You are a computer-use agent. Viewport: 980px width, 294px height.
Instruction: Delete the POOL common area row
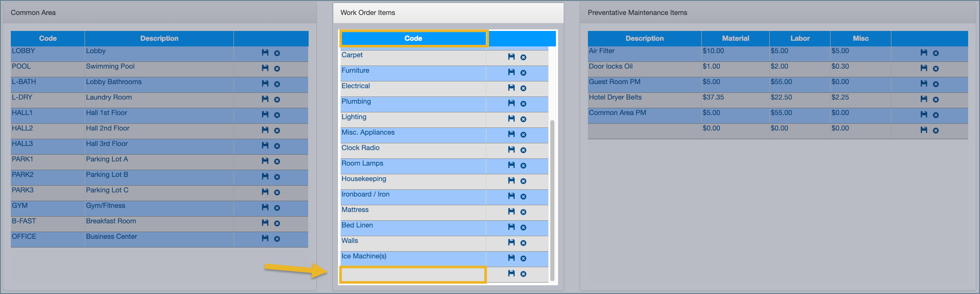(277, 69)
